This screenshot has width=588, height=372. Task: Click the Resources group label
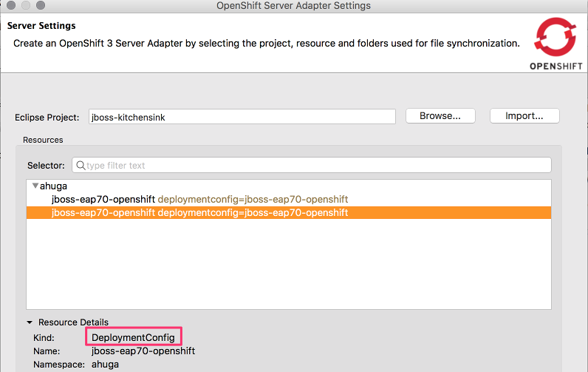(x=43, y=140)
